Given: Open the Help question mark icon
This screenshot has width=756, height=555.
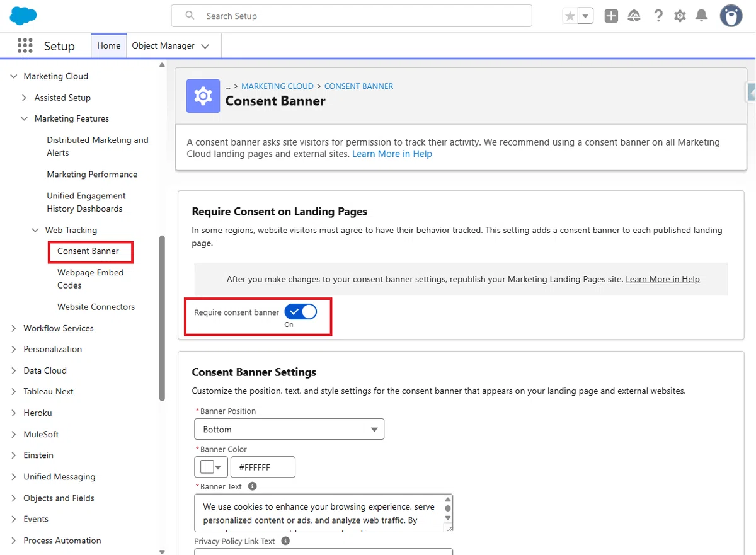Looking at the screenshot, I should pyautogui.click(x=658, y=16).
